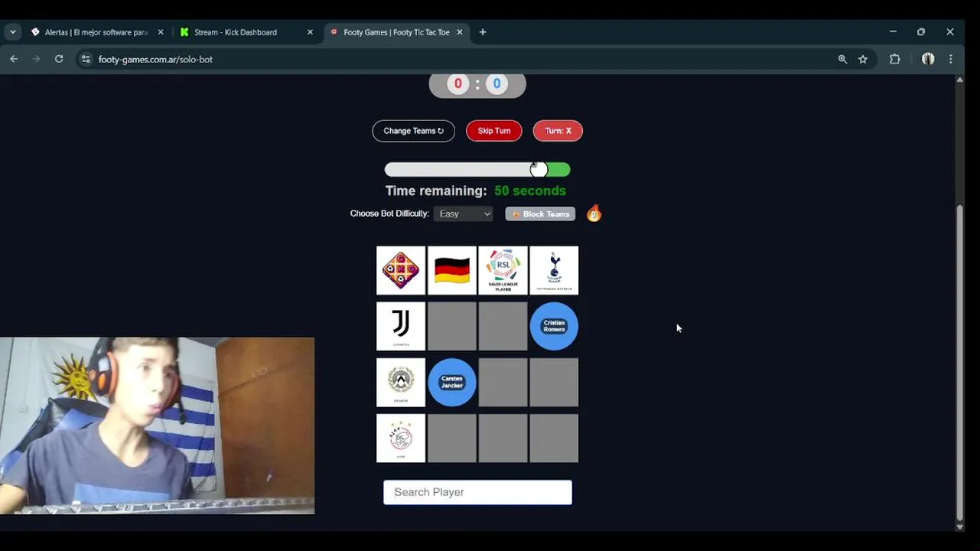Screen dimensions: 980x551
Task: Click the tic-tac-toe game logo tile
Action: point(401,270)
